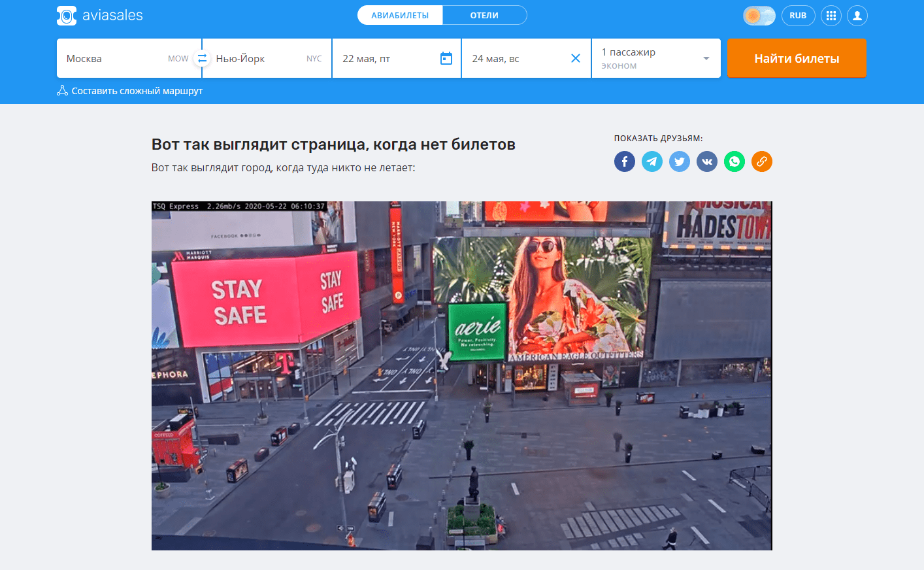Share the page on Facebook

coord(625,161)
